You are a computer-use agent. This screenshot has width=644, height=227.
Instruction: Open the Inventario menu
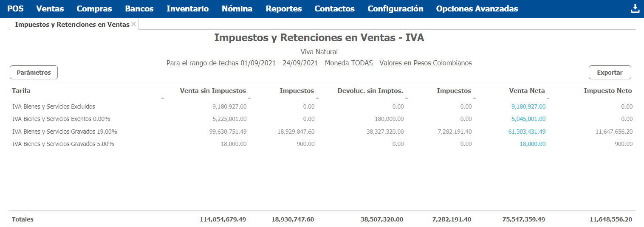coord(188,8)
